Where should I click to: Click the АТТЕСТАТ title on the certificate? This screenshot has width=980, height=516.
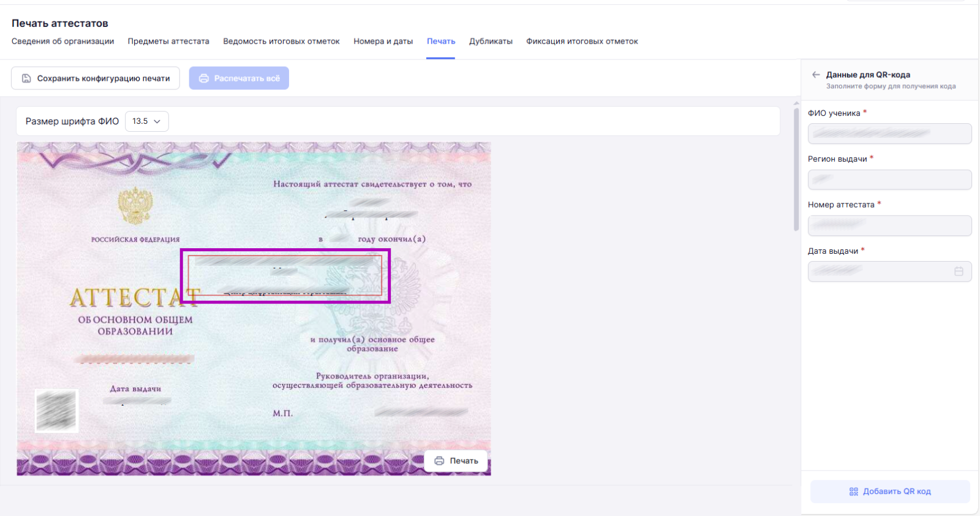pyautogui.click(x=135, y=298)
